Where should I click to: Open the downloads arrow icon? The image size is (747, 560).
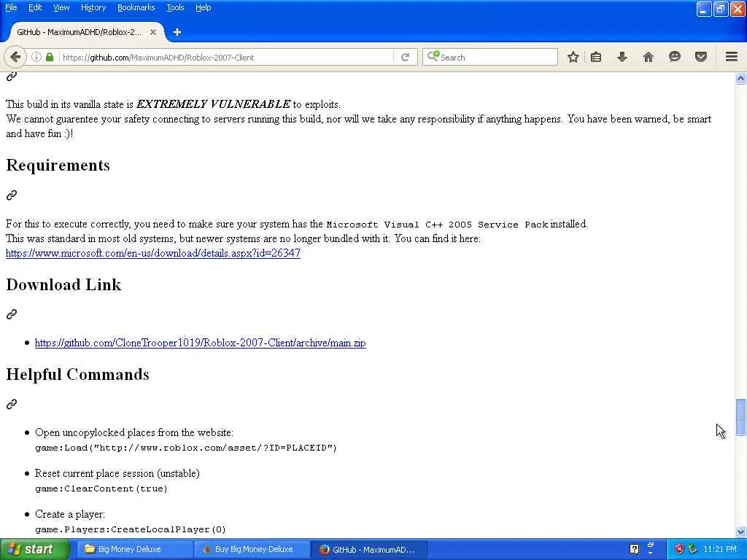pyautogui.click(x=622, y=57)
